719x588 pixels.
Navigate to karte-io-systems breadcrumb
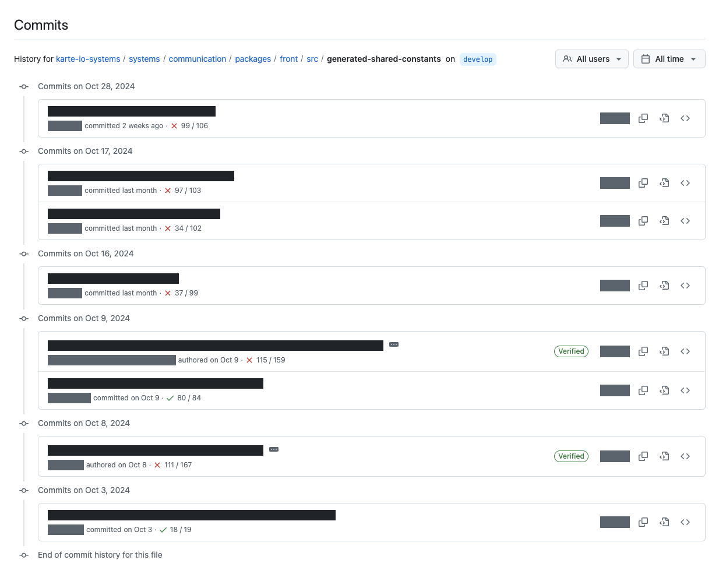88,59
